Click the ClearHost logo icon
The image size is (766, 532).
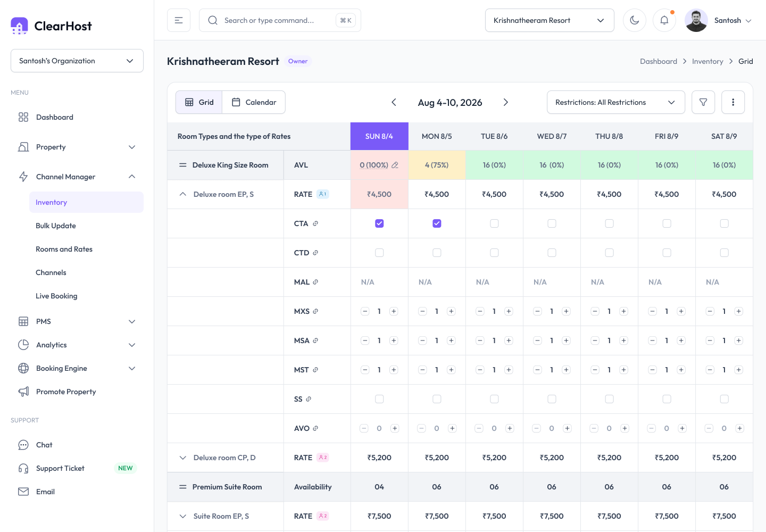pyautogui.click(x=19, y=26)
